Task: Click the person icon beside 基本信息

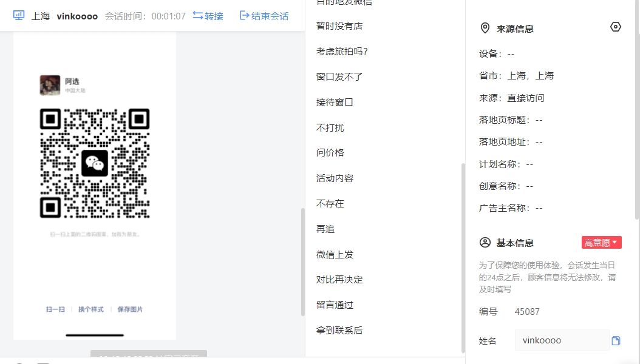Action: click(x=485, y=243)
